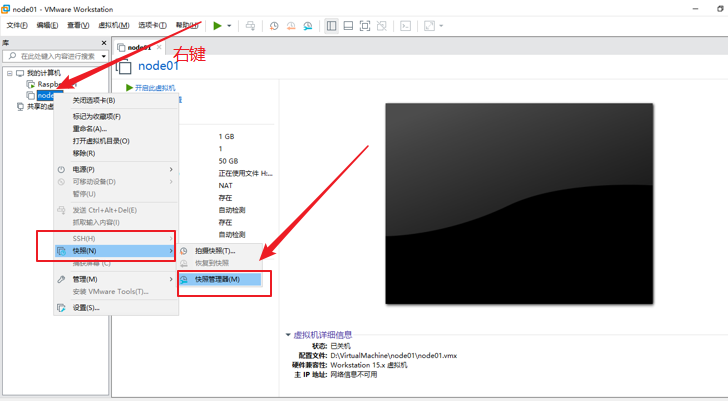
Task: Click the 开启此虚拟机 link
Action: click(155, 88)
